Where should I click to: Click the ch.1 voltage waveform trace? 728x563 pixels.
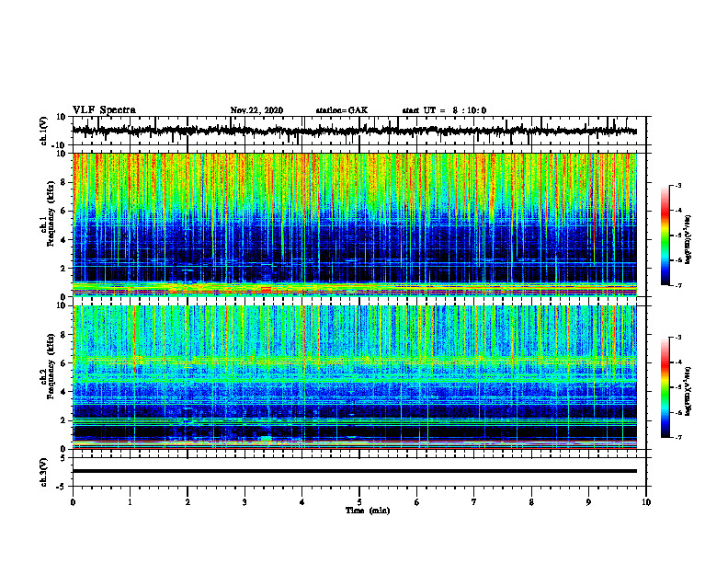click(x=354, y=131)
